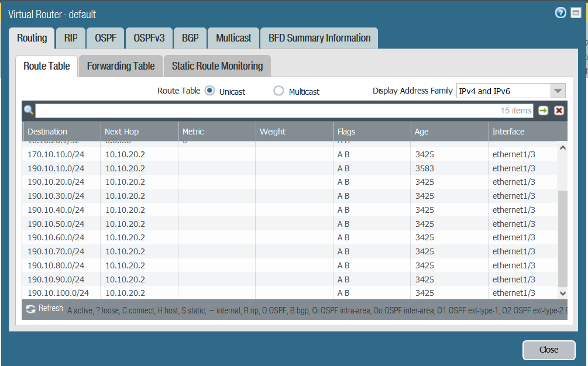Switch to the OSPF tab

click(x=106, y=38)
